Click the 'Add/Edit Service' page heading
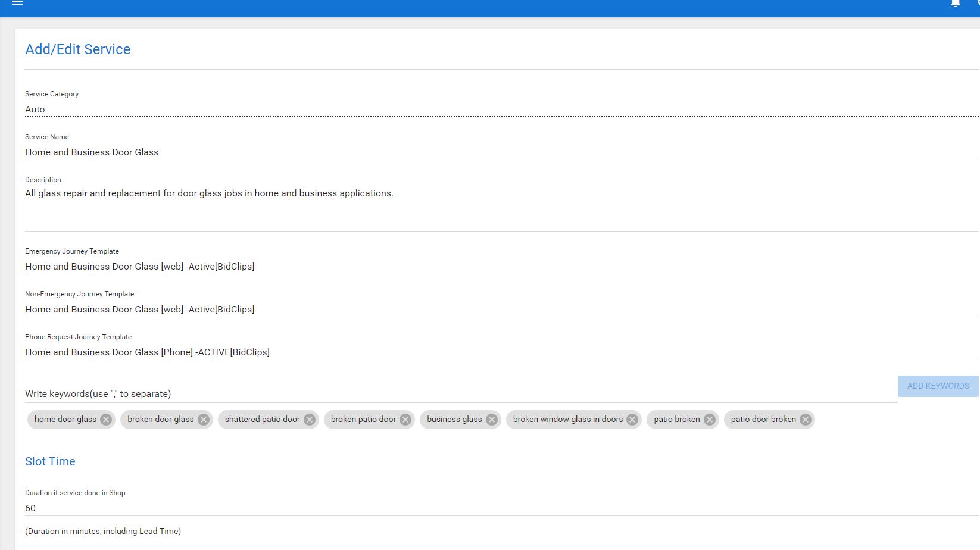 (77, 49)
